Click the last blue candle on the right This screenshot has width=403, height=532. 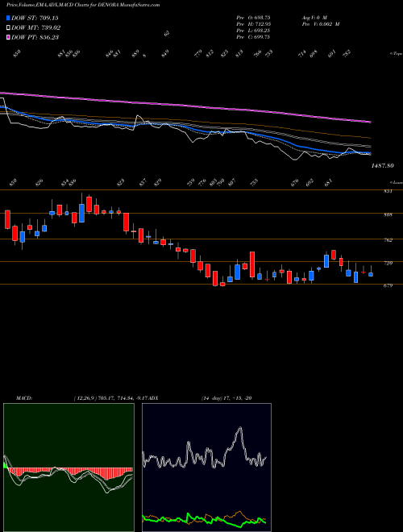(x=371, y=275)
